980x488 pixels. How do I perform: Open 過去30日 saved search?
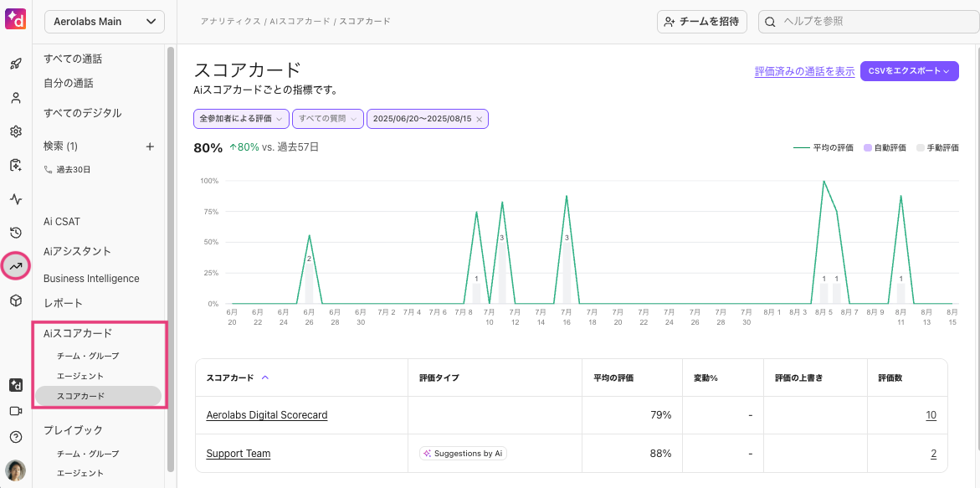click(68, 169)
